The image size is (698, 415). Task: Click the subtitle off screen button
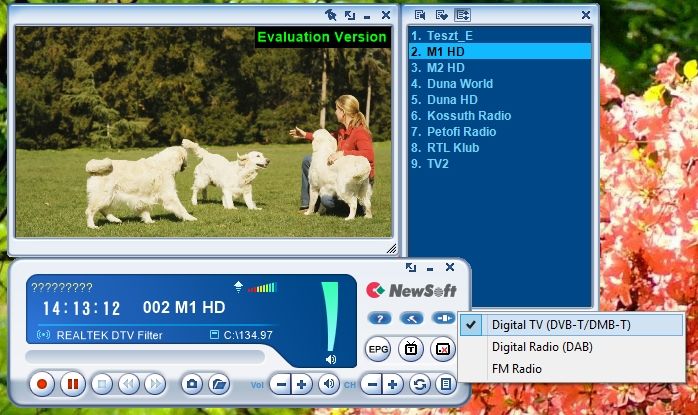[x=442, y=349]
